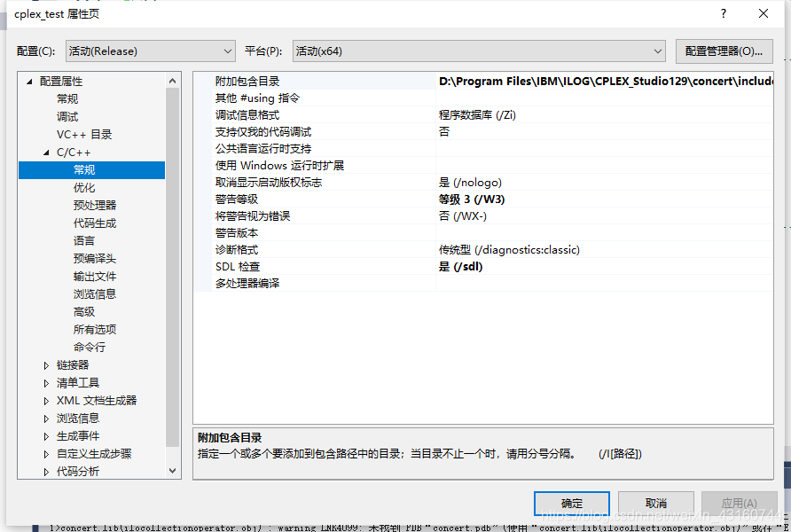
Task: Confirm settings with 确定 button
Action: [571, 502]
